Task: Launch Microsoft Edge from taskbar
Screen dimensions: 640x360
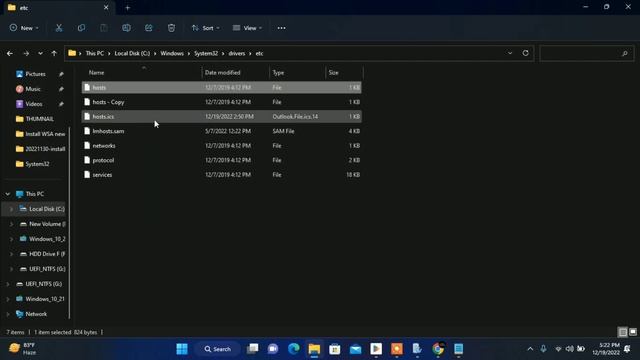Action: [x=293, y=349]
